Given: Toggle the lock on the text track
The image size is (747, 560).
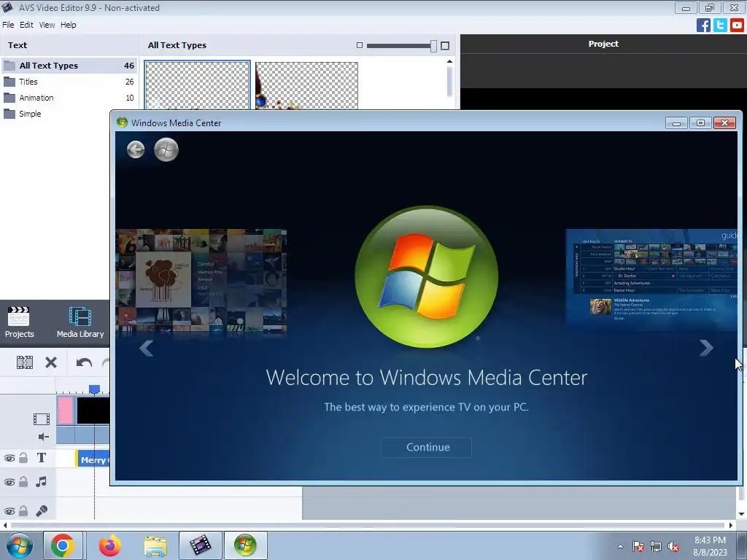Looking at the screenshot, I should (23, 458).
